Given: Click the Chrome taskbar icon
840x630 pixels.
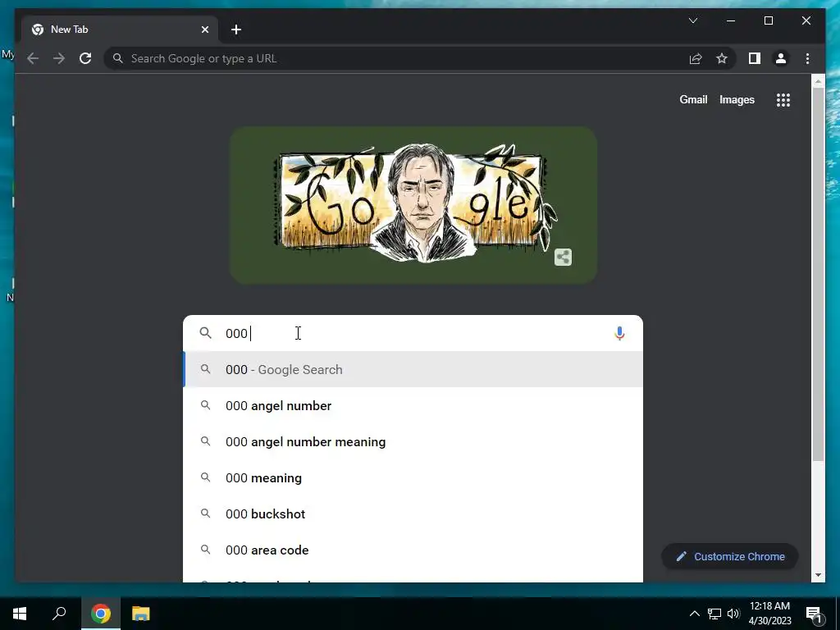Looking at the screenshot, I should [x=101, y=614].
